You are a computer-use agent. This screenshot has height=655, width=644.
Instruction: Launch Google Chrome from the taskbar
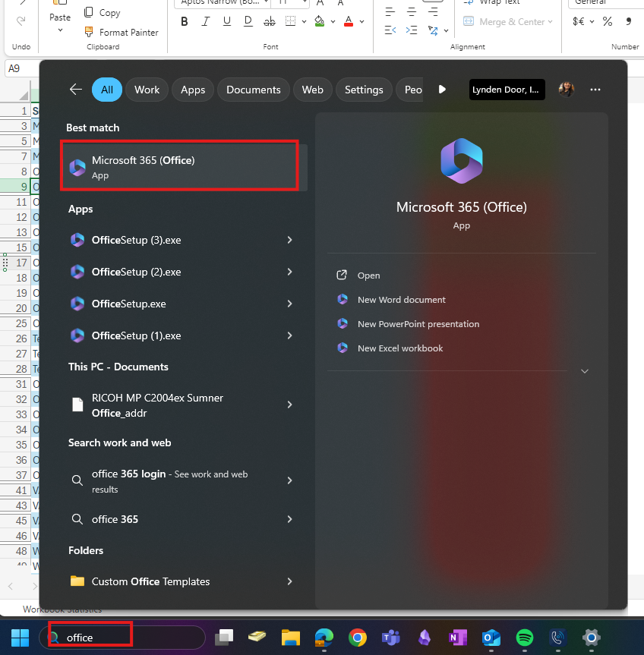click(357, 638)
